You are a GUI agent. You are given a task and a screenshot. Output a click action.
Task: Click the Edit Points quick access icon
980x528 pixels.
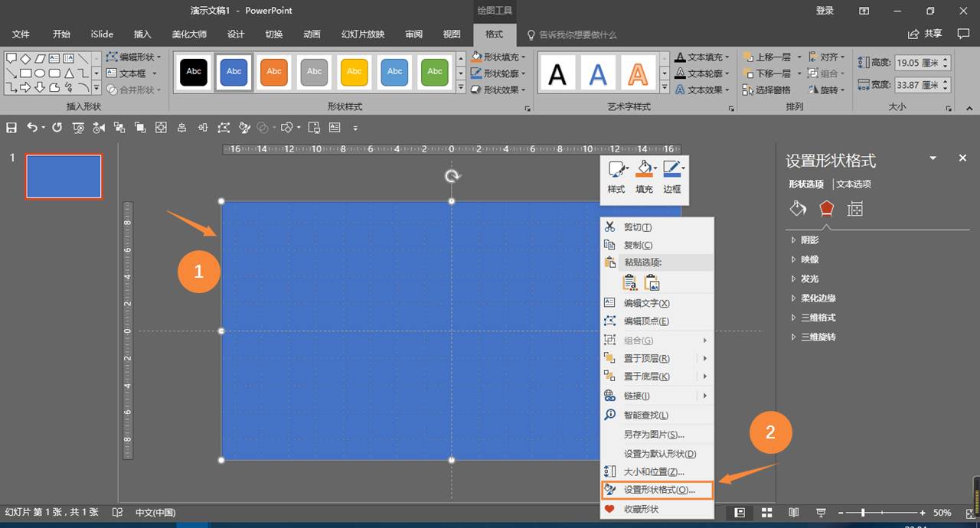[x=224, y=128]
